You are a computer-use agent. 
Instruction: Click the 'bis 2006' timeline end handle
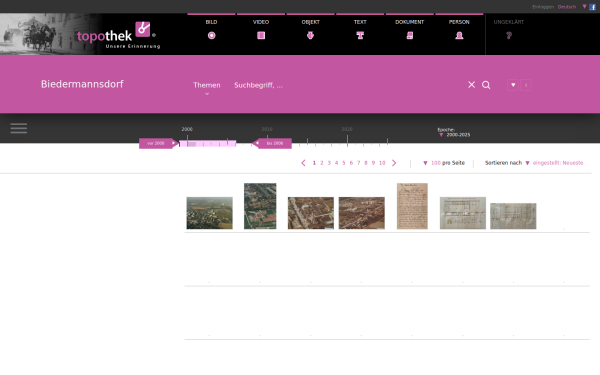coord(272,143)
